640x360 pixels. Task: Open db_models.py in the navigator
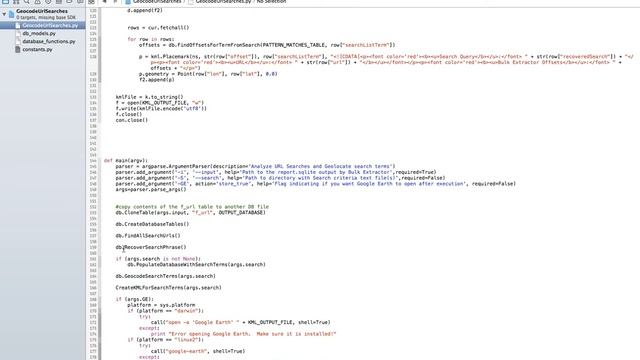[39, 33]
